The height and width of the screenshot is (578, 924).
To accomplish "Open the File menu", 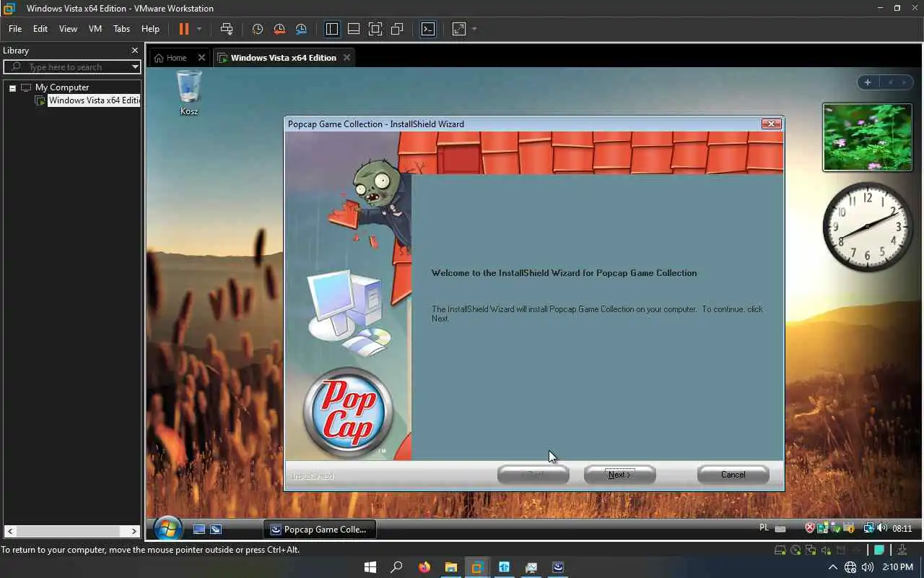I will (15, 29).
